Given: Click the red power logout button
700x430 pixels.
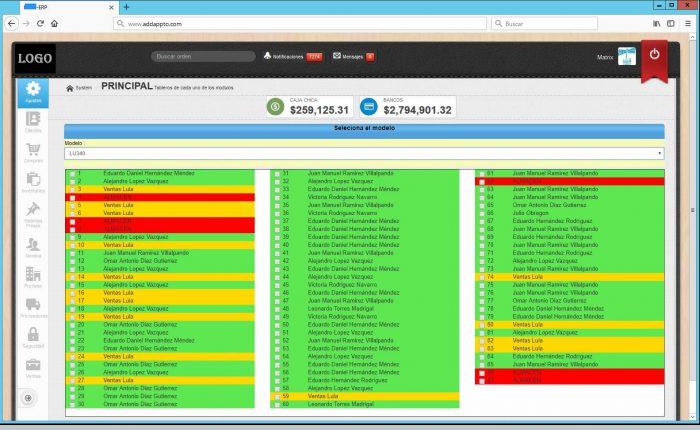Looking at the screenshot, I should (654, 55).
